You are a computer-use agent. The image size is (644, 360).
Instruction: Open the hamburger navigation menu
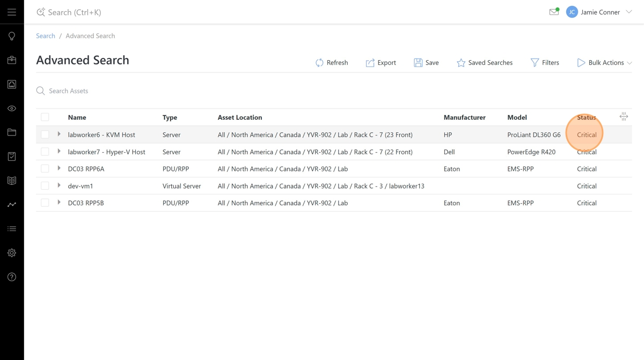[x=12, y=12]
